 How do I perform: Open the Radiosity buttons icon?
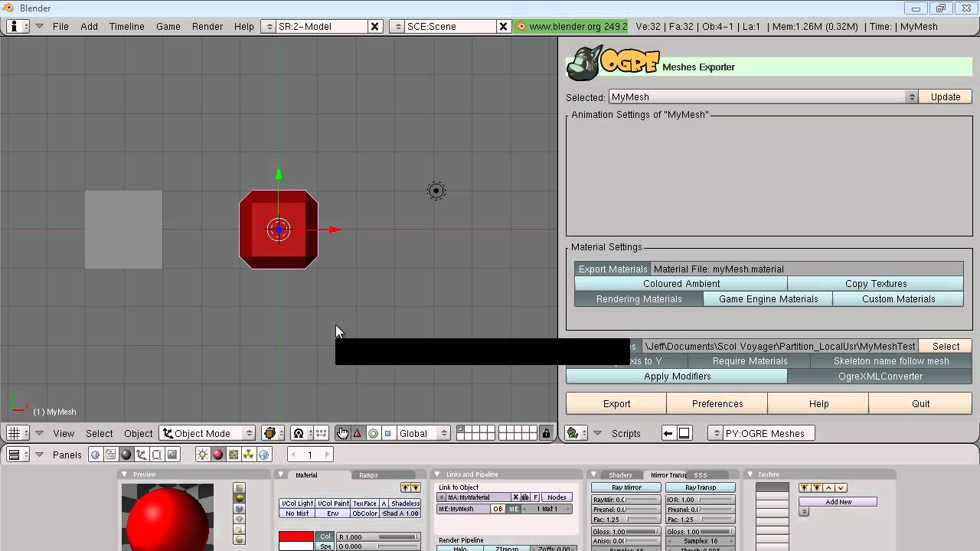pyautogui.click(x=248, y=455)
